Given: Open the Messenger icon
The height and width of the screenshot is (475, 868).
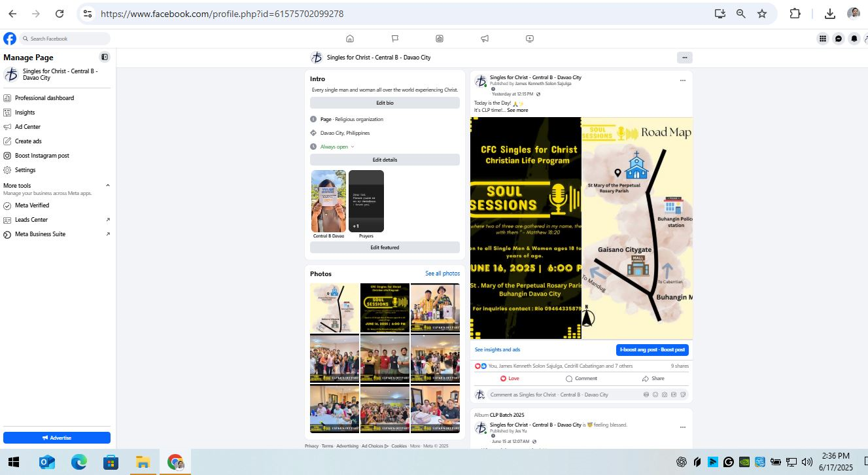Looking at the screenshot, I should 839,39.
